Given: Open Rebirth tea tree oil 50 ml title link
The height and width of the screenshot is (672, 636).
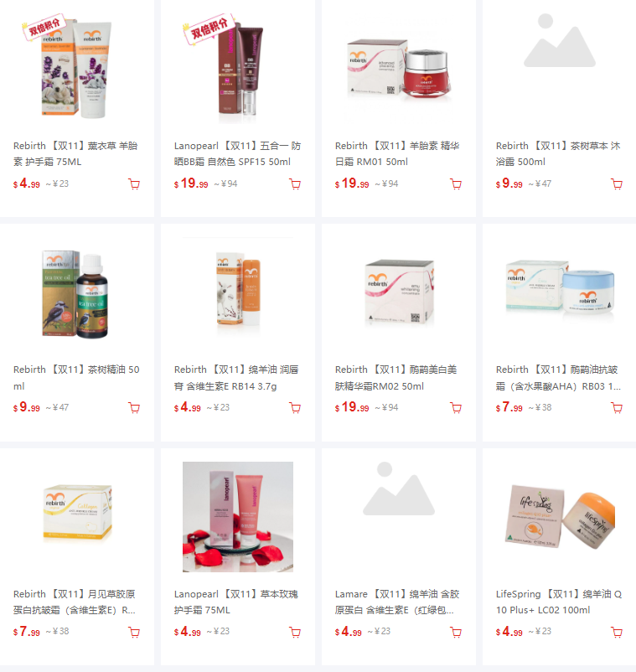Looking at the screenshot, I should tap(77, 378).
